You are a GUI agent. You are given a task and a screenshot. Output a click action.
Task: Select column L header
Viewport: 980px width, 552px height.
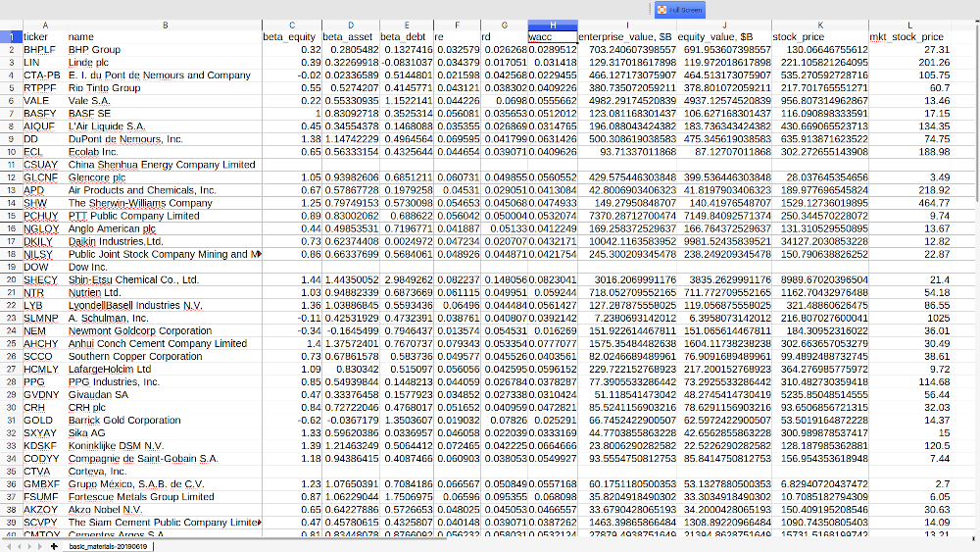pos(909,25)
